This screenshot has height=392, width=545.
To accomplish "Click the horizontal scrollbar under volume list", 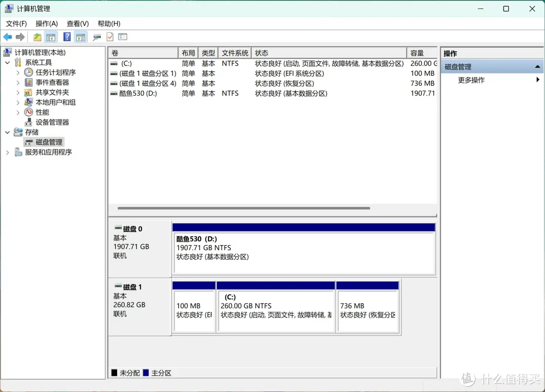I will coord(244,208).
